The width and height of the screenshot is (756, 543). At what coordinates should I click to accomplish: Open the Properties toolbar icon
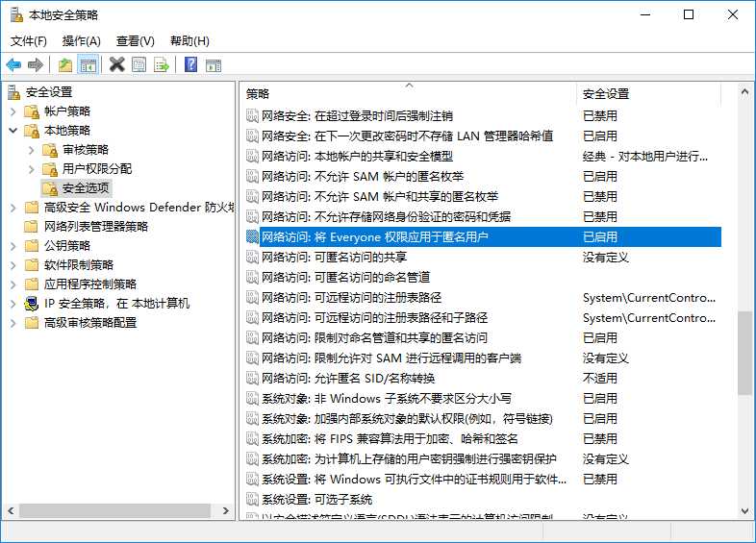(139, 64)
